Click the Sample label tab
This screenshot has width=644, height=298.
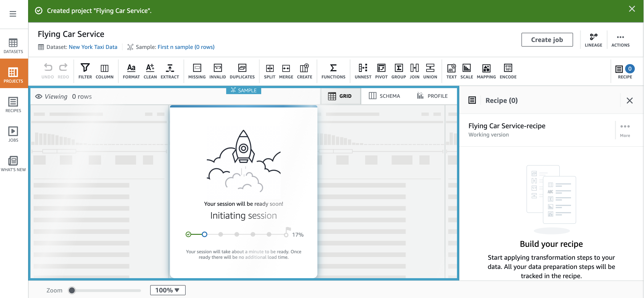click(243, 90)
